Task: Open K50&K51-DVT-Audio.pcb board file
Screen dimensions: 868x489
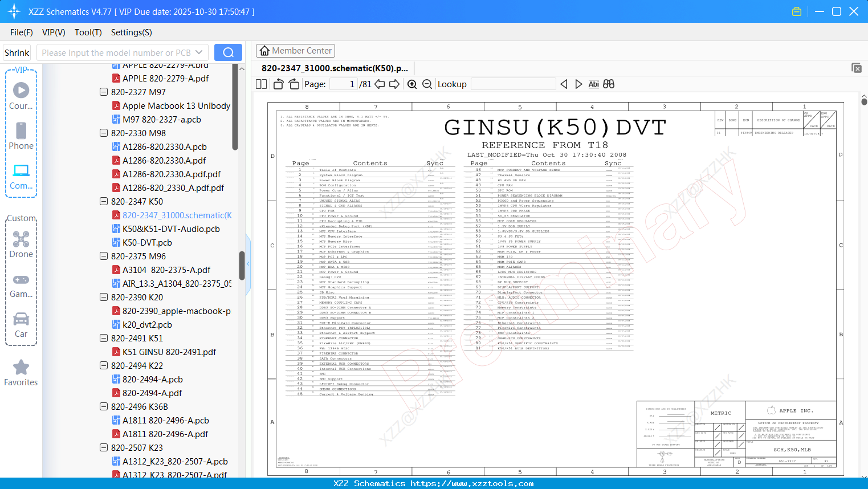Action: [171, 229]
